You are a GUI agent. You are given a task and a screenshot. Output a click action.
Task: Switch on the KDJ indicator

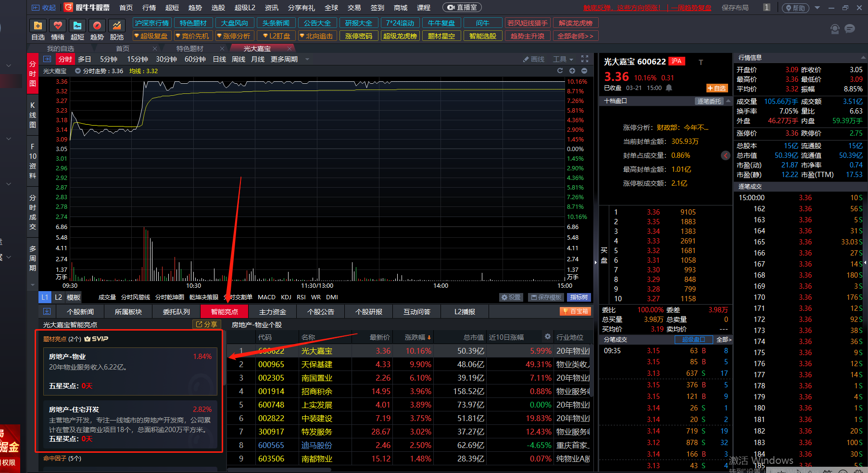tap(286, 297)
